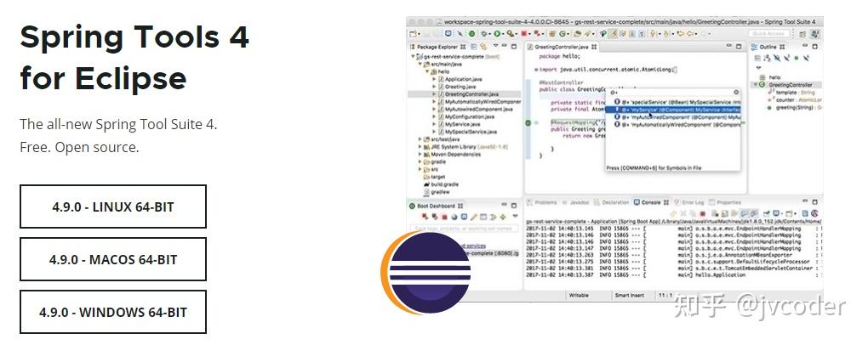Open Package Explorer view menu arrow
This screenshot has width=868, height=345.
pyautogui.click(x=496, y=46)
